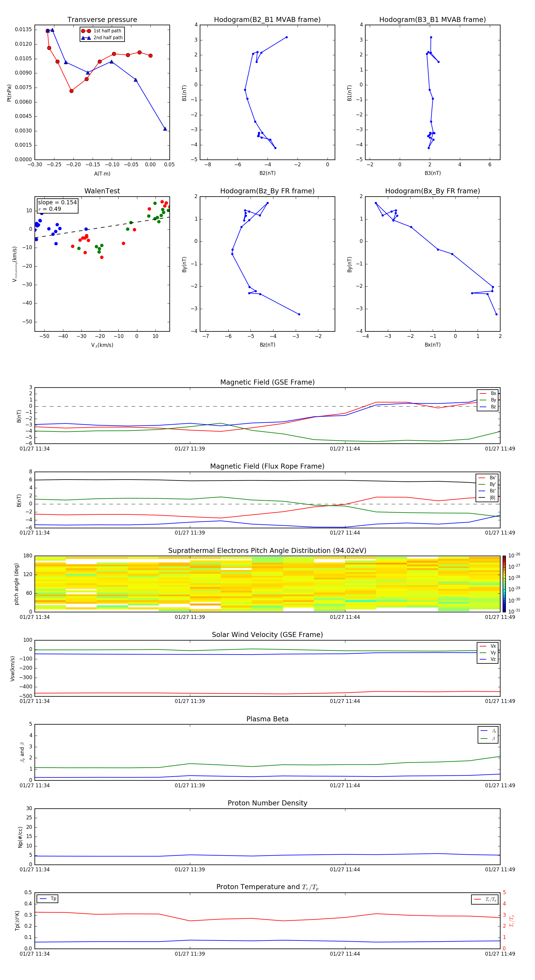The height and width of the screenshot is (980, 535).
Task: Click the "V_A(km/s)" x-axis label
Action: [x=102, y=345]
